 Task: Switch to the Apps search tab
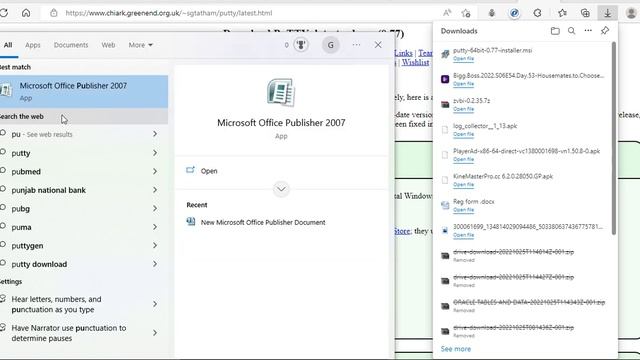pyautogui.click(x=33, y=45)
